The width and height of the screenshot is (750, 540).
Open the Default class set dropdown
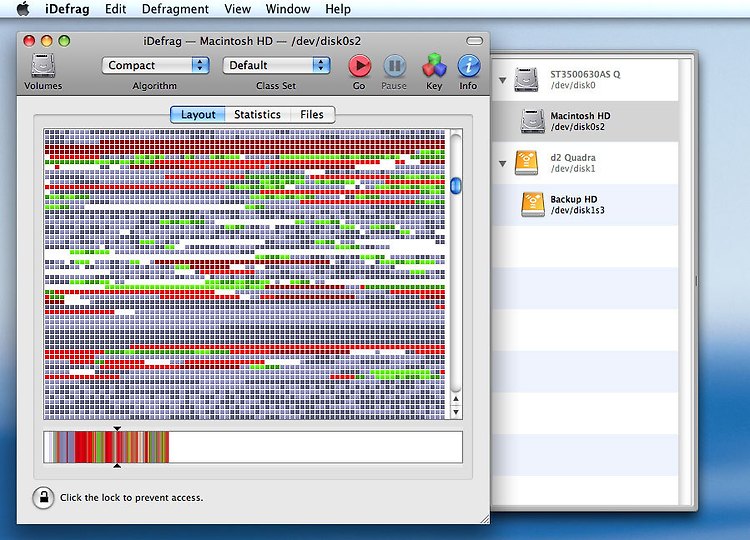point(276,65)
